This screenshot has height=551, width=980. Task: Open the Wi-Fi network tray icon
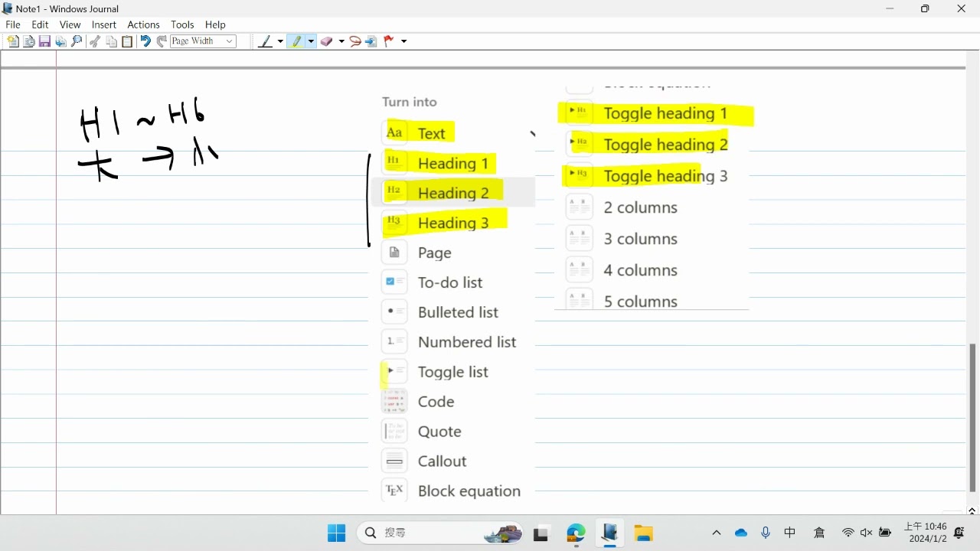click(x=848, y=533)
